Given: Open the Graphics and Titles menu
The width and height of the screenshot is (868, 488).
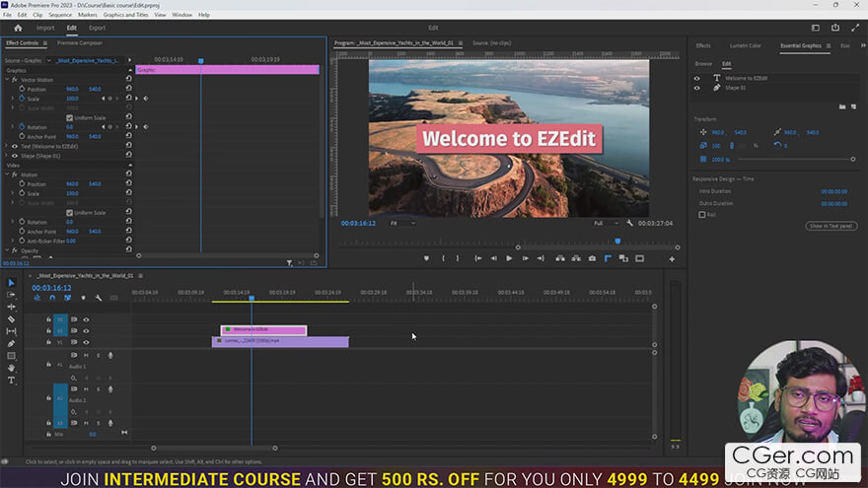Looking at the screenshot, I should [x=125, y=15].
